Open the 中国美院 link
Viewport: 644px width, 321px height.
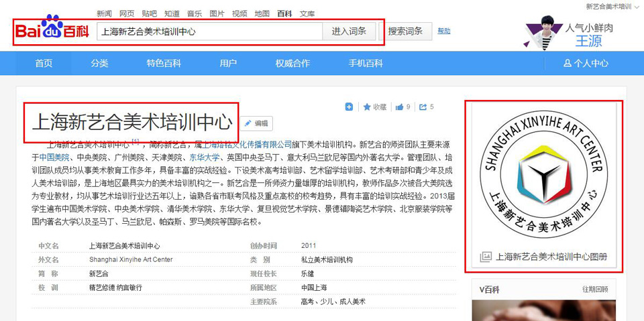pos(54,157)
